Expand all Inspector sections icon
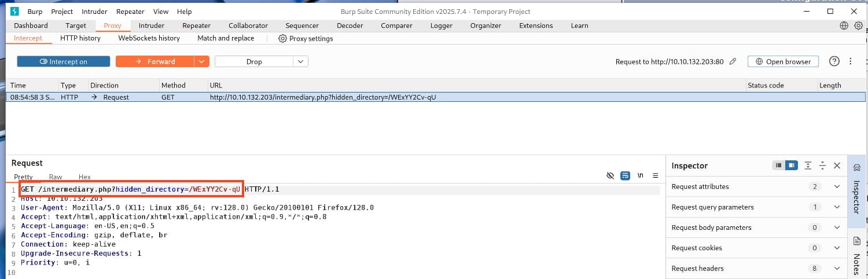Image resolution: width=868 pixels, height=279 pixels. coord(808,166)
